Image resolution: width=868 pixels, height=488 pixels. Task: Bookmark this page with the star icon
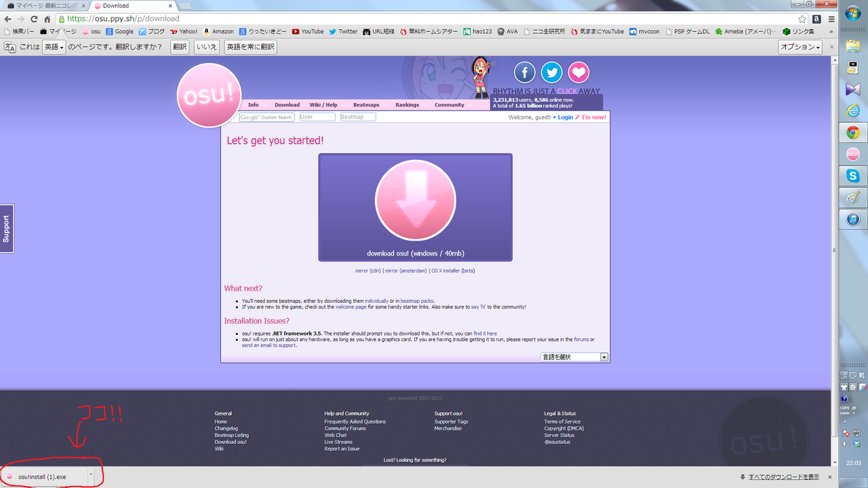pos(802,19)
